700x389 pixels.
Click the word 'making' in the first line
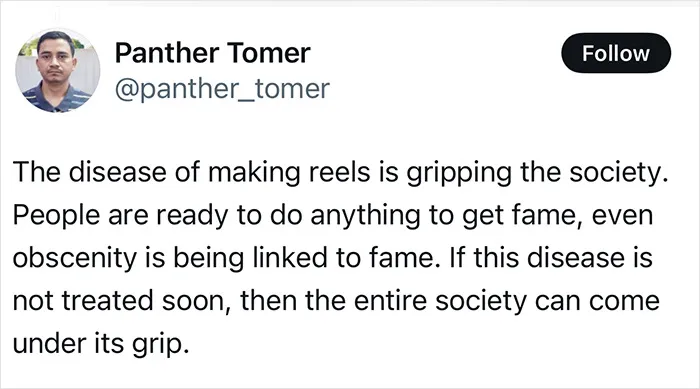pos(254,173)
